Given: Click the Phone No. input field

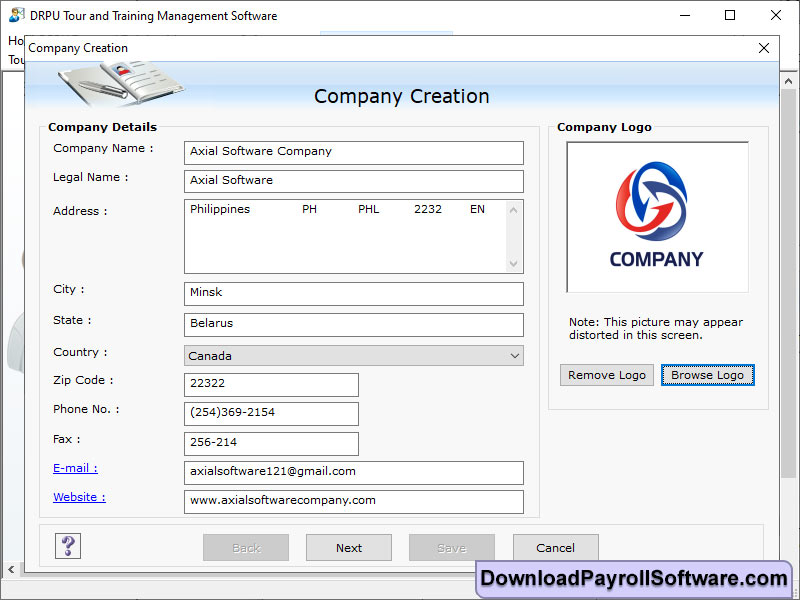Looking at the screenshot, I should (x=271, y=413).
